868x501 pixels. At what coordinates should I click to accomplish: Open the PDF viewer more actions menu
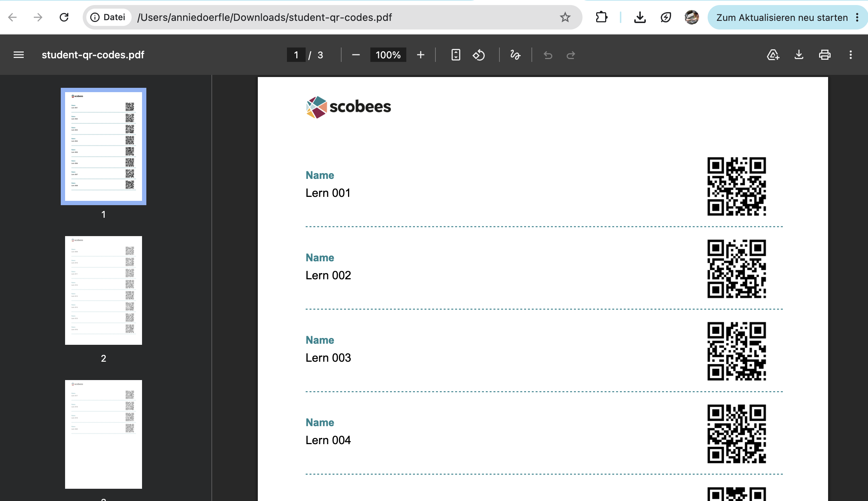pos(850,55)
